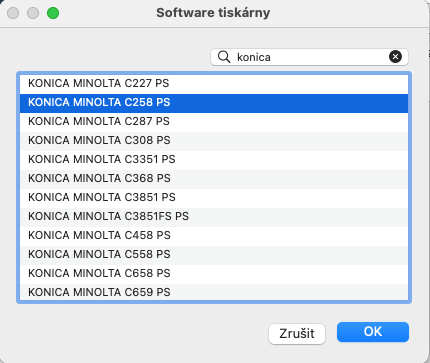This screenshot has height=363, width=430.
Task: Click into the konica search field
Action: tap(309, 57)
